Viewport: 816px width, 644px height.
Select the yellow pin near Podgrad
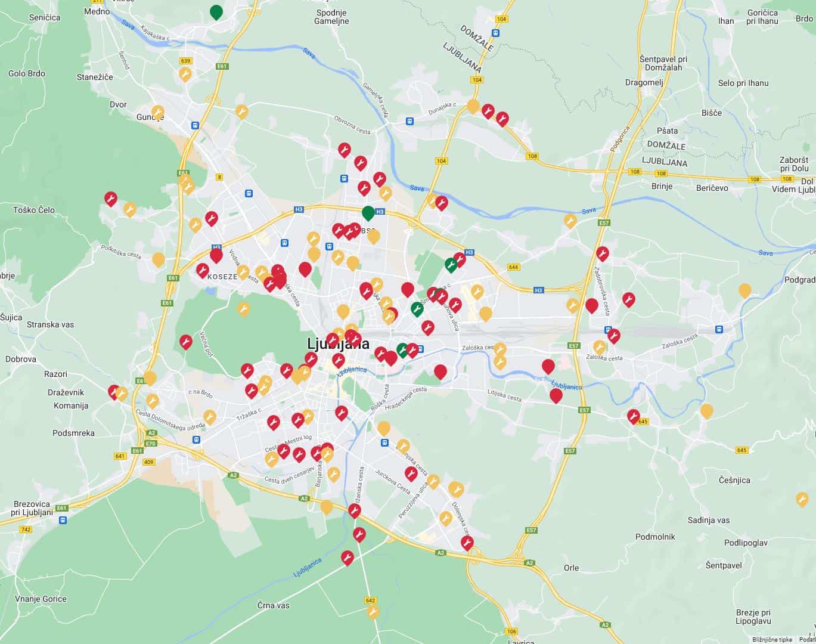coord(744,290)
